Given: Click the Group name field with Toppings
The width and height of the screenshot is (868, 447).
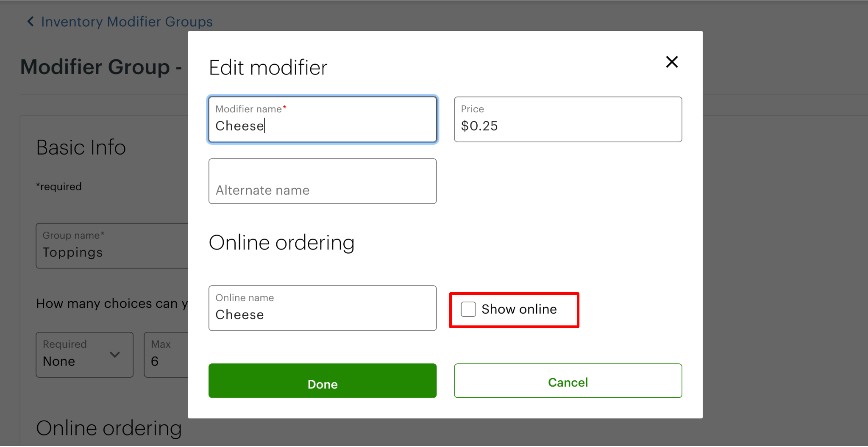Looking at the screenshot, I should (112, 246).
